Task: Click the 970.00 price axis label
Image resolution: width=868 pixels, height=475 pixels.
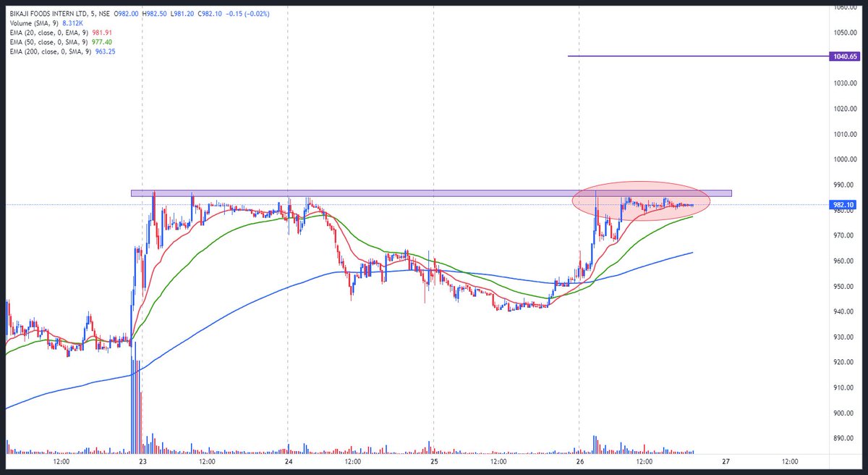Action: 843,235
